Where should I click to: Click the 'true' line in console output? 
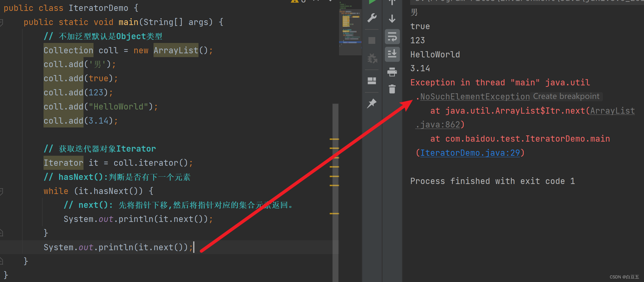[420, 26]
